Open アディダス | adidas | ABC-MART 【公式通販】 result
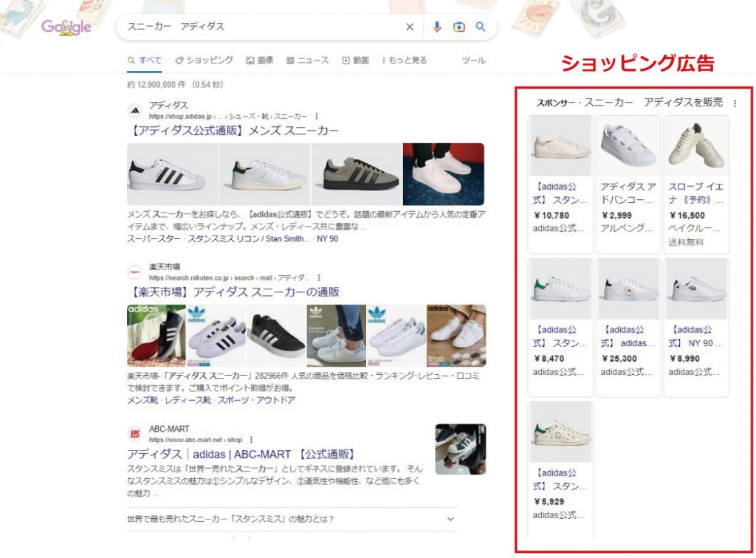The image size is (756, 558). coord(241,455)
